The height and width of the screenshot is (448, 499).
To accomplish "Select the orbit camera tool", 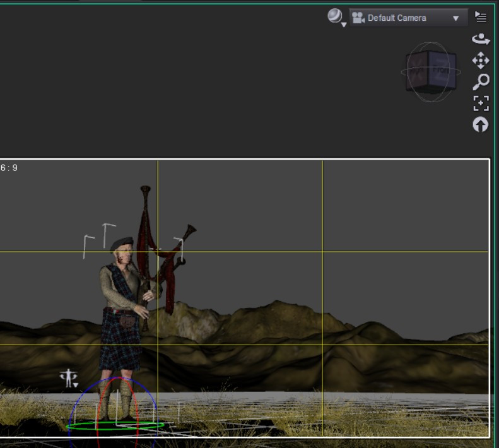I will coord(481,39).
